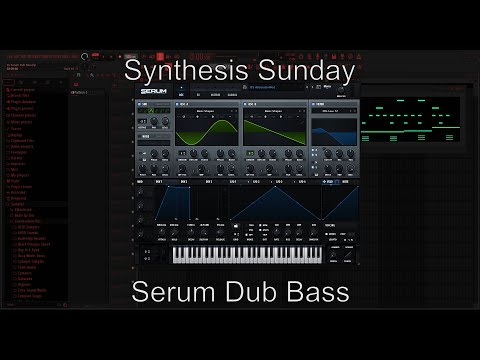
Task: Toggle the NOISE oscillator enable switch
Action: [x=139, y=136]
